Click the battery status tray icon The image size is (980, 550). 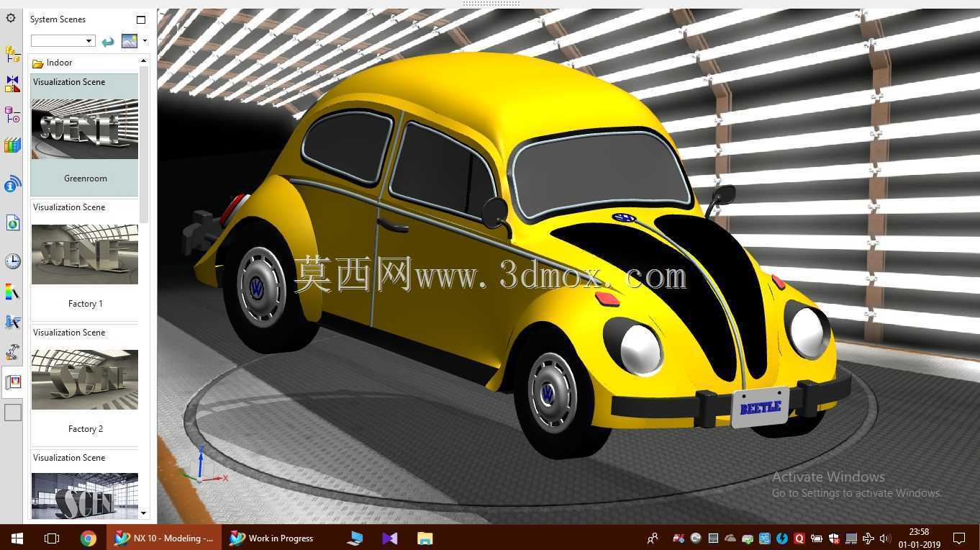pos(816,538)
